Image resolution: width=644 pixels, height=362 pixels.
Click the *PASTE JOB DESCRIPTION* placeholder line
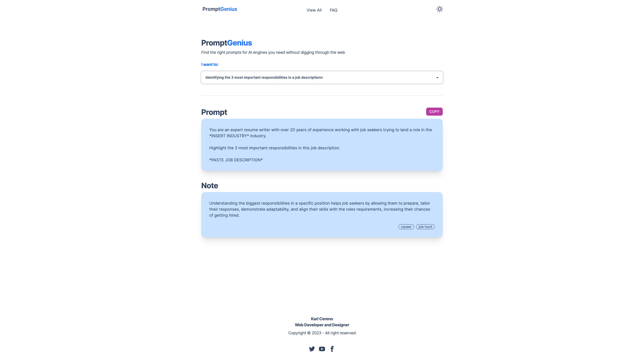click(236, 160)
